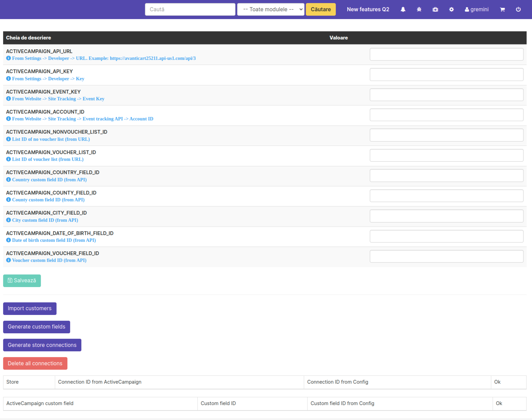Open notifications bell icon

pyautogui.click(x=403, y=10)
